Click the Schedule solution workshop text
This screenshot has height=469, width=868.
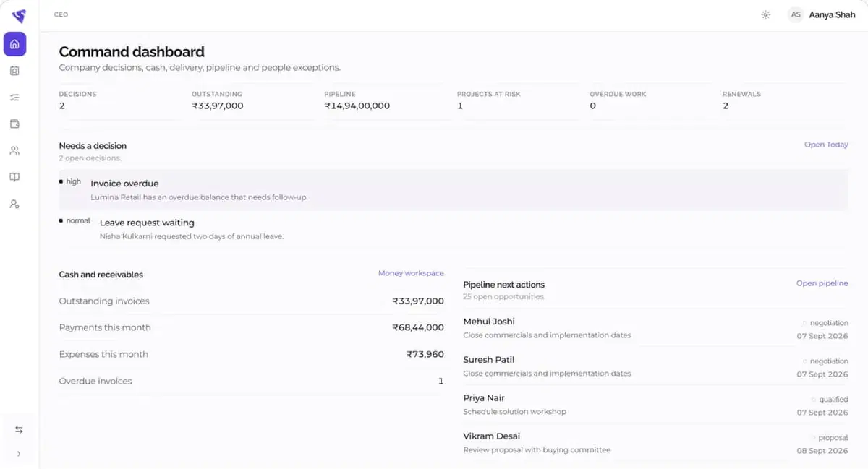tap(514, 412)
